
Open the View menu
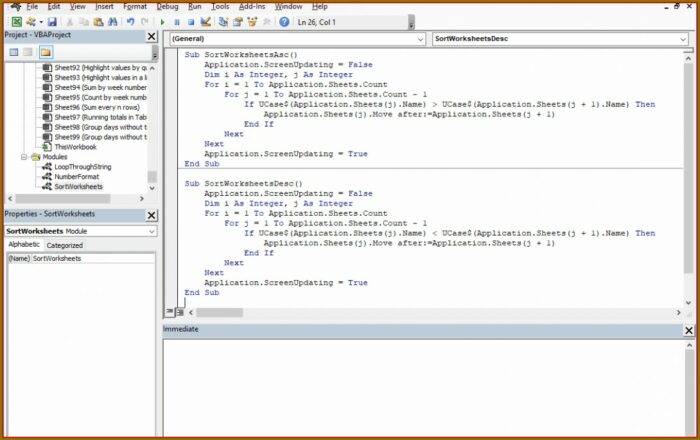pos(78,7)
